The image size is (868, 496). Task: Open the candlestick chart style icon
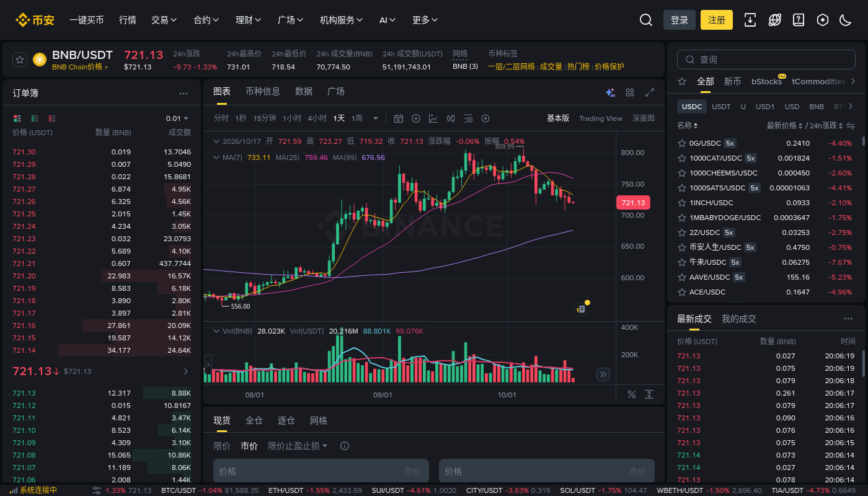click(451, 118)
